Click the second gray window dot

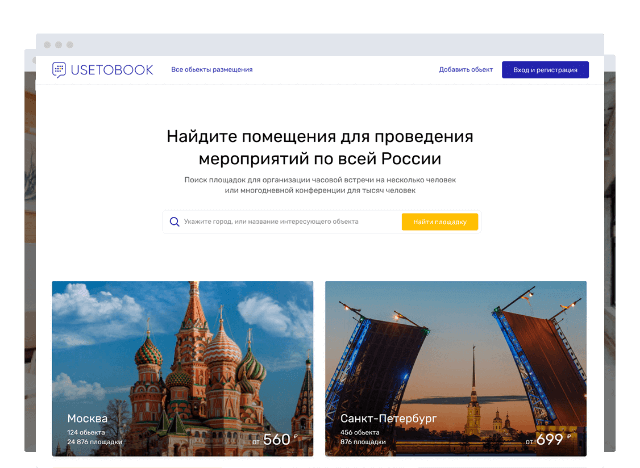pyautogui.click(x=59, y=45)
